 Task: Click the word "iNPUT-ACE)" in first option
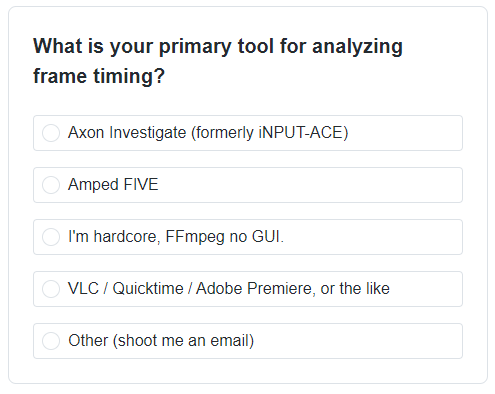pos(303,133)
